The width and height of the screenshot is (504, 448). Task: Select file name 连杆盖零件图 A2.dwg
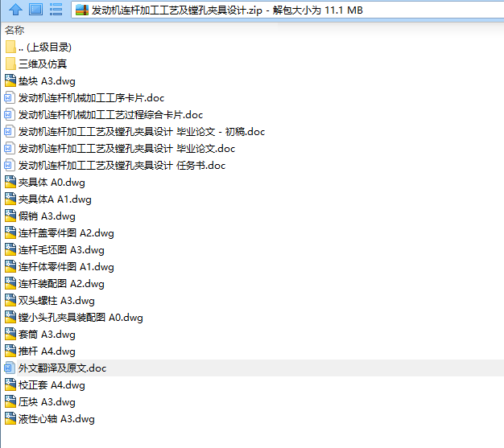tap(66, 233)
